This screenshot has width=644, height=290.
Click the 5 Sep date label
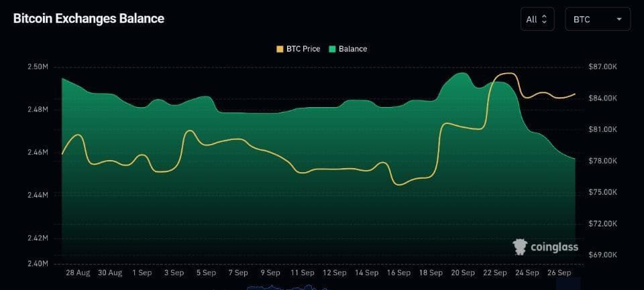coord(206,273)
